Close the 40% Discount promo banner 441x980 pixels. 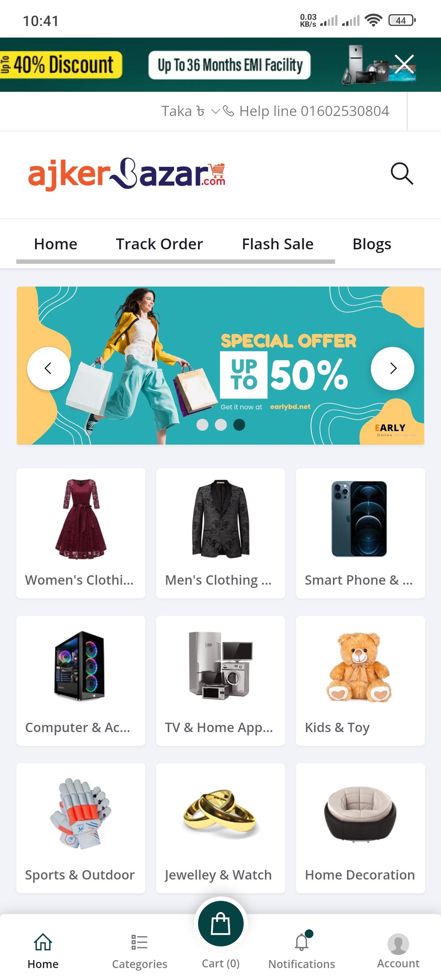pyautogui.click(x=404, y=64)
